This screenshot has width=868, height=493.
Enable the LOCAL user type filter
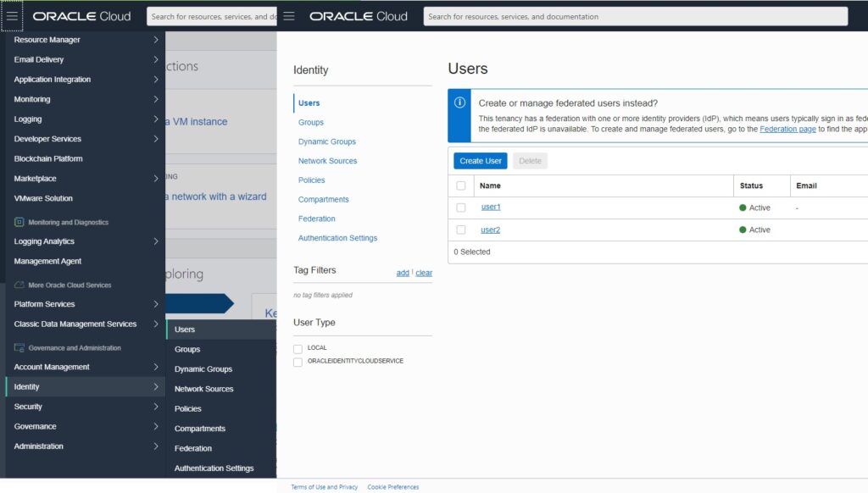298,349
